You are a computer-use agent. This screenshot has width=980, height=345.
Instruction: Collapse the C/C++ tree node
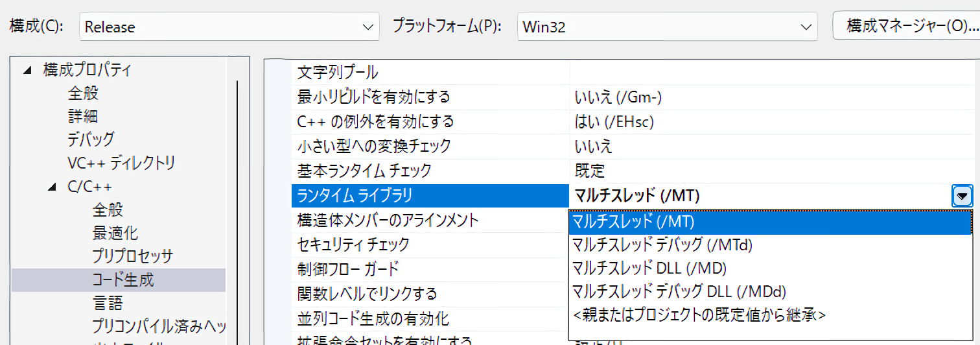[52, 187]
